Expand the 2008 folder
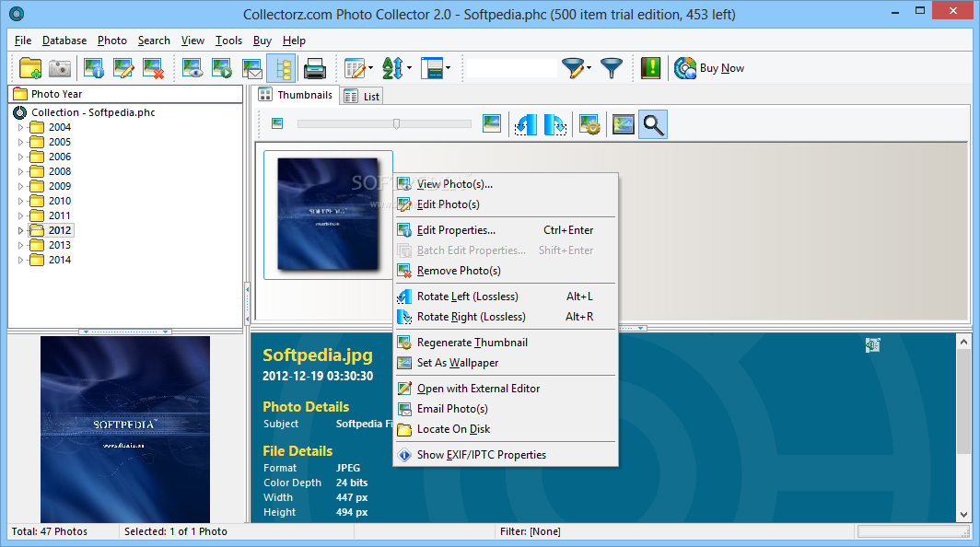 coord(20,171)
